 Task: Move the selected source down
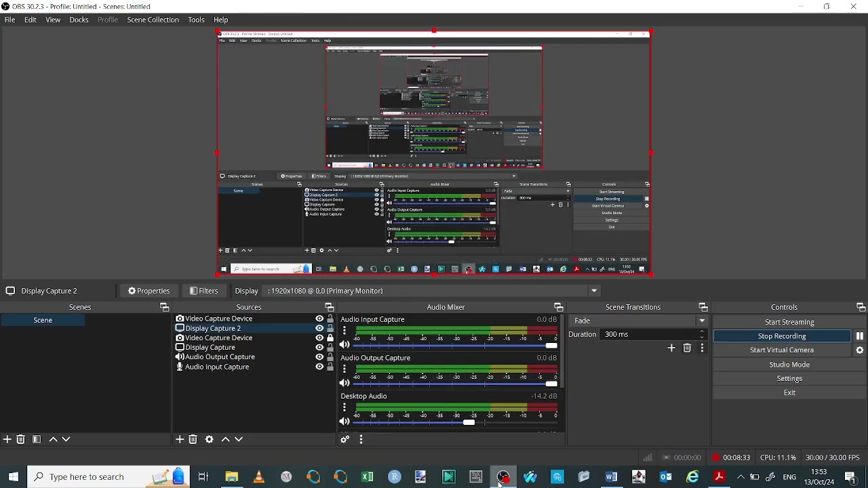[x=239, y=440]
